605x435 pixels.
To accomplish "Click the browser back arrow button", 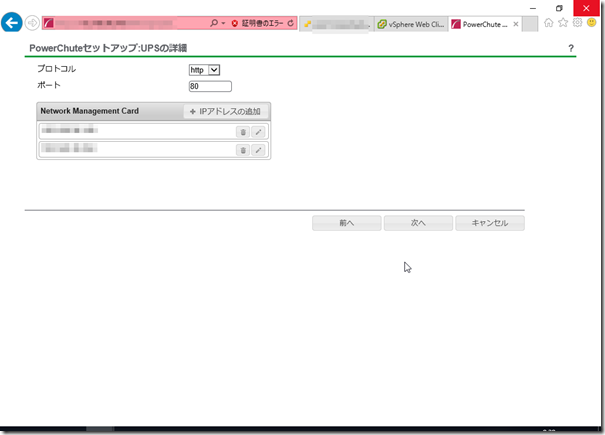I will coord(13,23).
